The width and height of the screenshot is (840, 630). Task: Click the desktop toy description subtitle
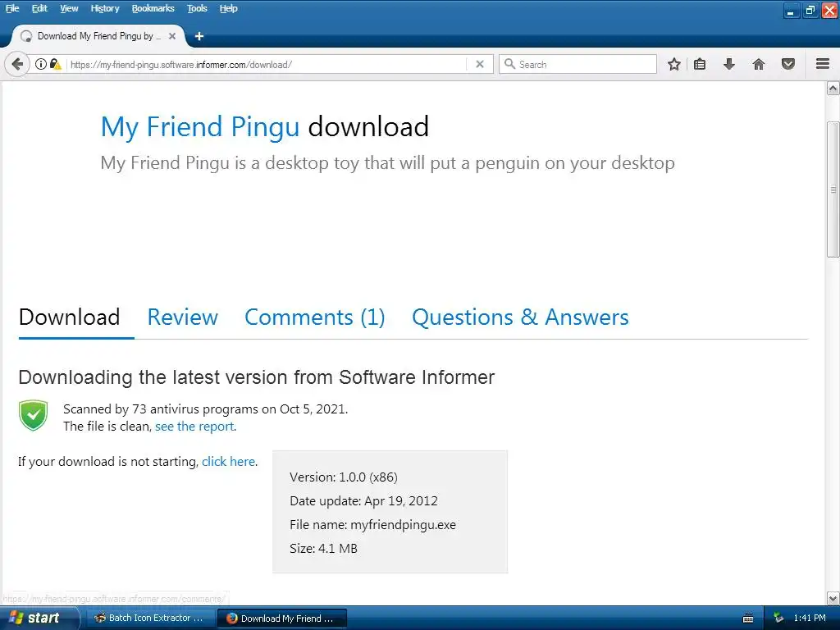click(x=387, y=163)
